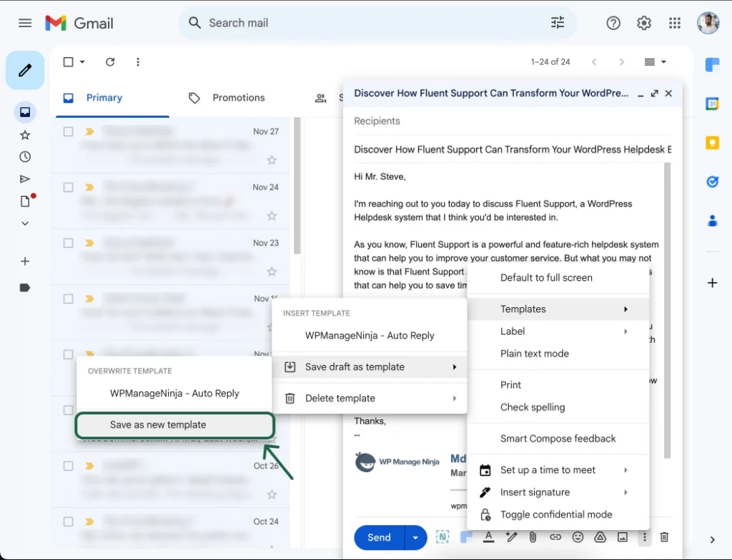Click the Send button
This screenshot has width=732, height=560.
379,537
